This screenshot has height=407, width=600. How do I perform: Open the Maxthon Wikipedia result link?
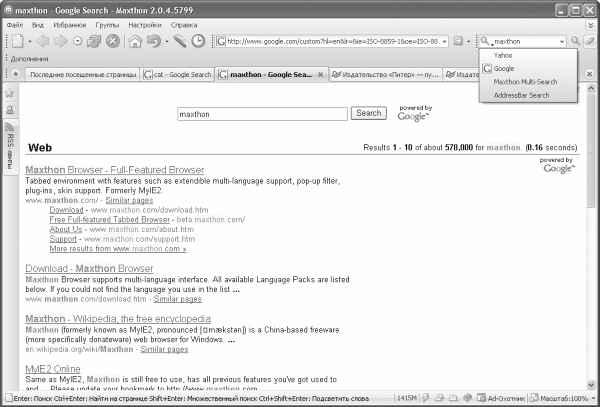[118, 319]
